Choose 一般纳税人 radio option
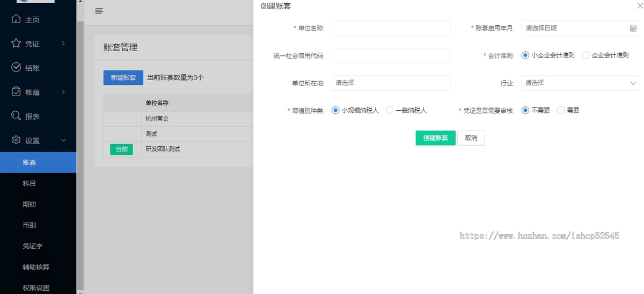 click(x=406, y=110)
